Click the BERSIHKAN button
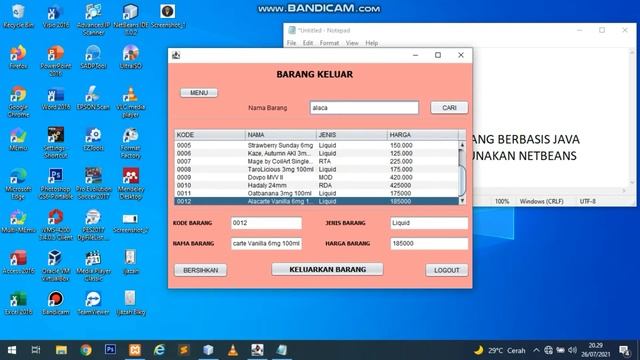 200,270
